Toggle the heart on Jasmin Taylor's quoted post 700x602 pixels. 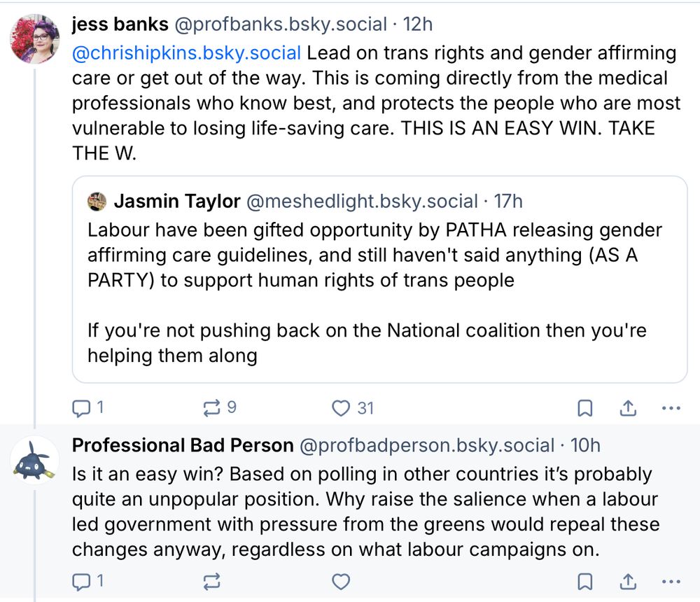click(341, 407)
